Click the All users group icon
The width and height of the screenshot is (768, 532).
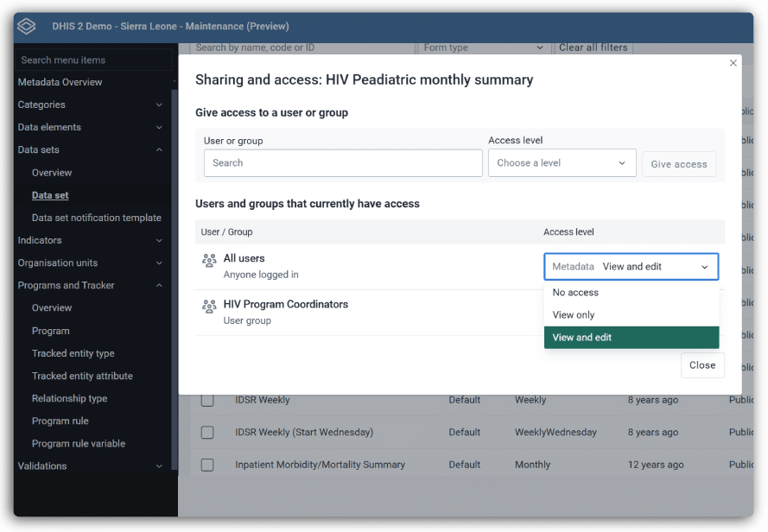click(209, 260)
